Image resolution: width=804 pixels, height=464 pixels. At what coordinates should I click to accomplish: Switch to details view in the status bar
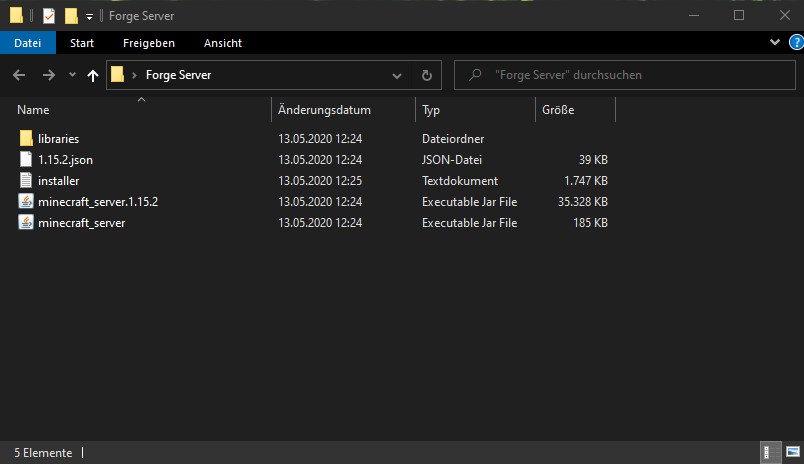[x=769, y=453]
